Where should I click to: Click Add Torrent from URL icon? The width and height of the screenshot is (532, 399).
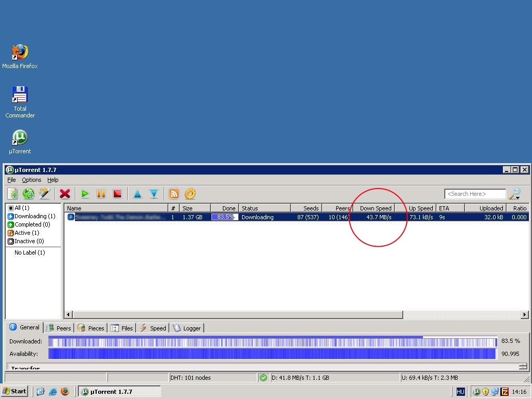pyautogui.click(x=29, y=194)
